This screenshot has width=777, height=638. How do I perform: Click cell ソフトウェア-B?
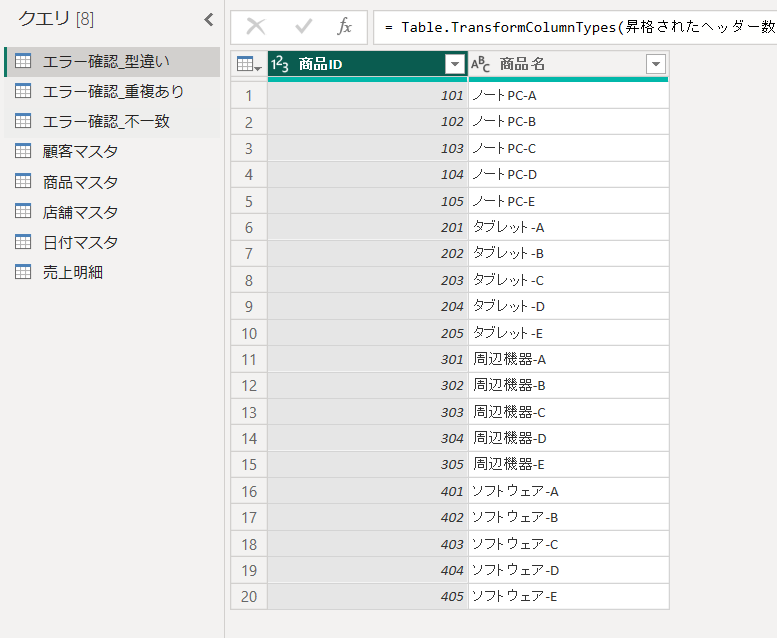click(x=568, y=517)
